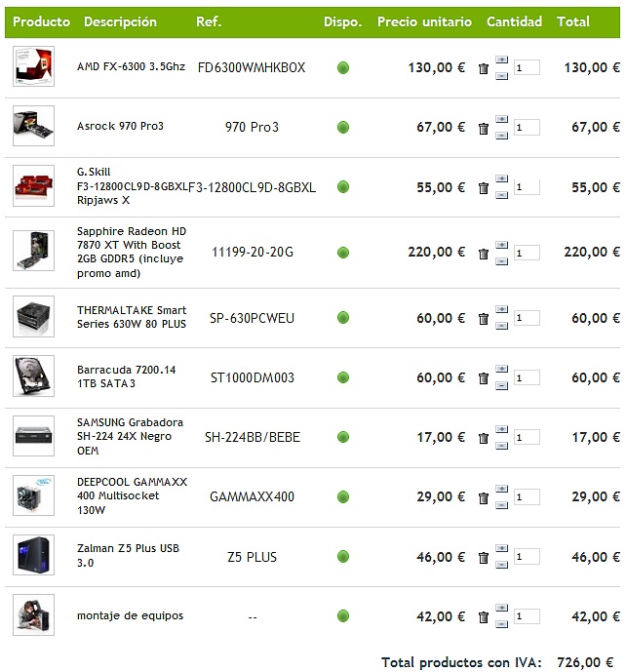
Task: Decrease the quantity of Asrock 970 Pro3
Action: [501, 134]
